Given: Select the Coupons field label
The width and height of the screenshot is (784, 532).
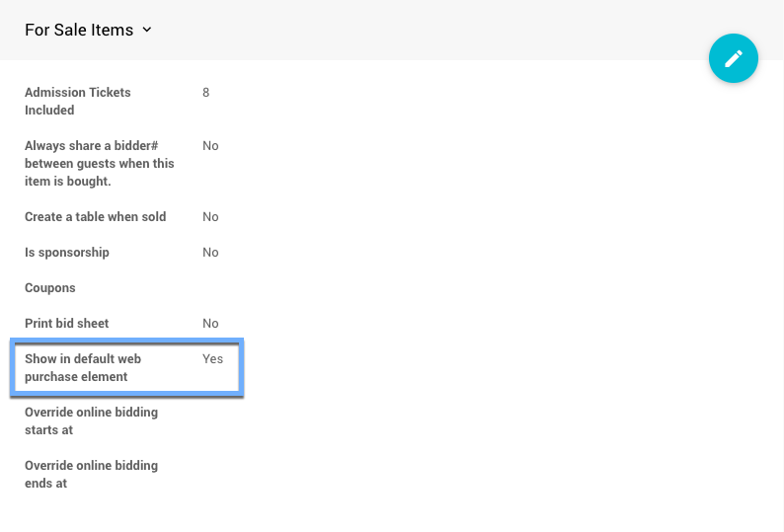Looking at the screenshot, I should click(50, 288).
